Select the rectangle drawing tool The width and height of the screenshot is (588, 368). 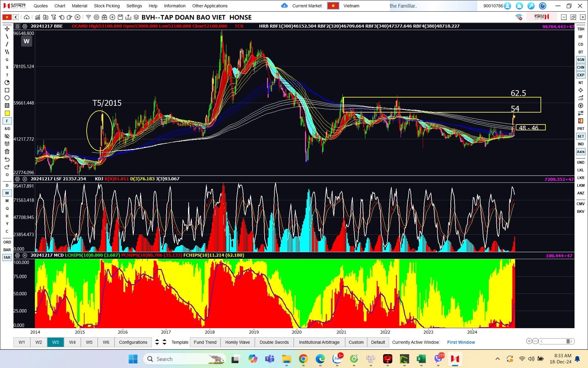click(x=7, y=90)
